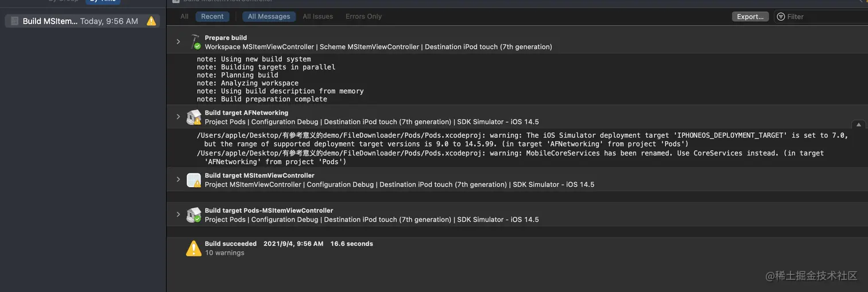Click the Export... button
The height and width of the screenshot is (292, 868).
click(750, 17)
